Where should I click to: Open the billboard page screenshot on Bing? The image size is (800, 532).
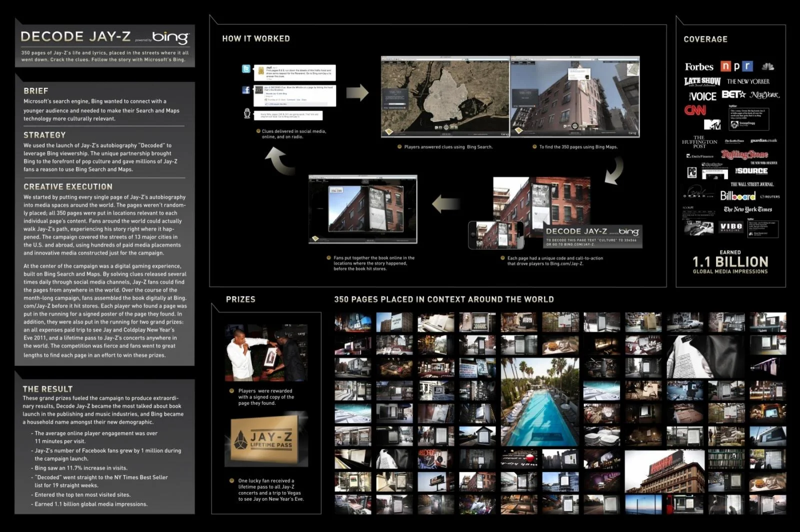pyautogui.click(x=363, y=209)
